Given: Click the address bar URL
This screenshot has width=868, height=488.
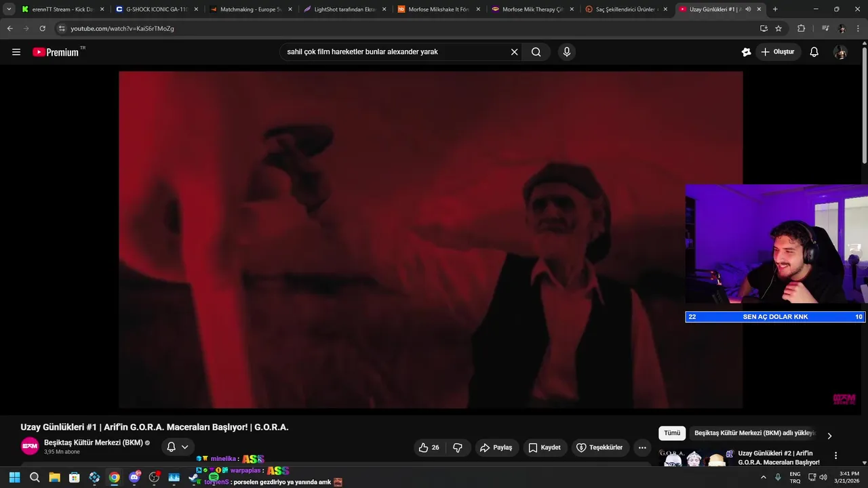Looking at the screenshot, I should (122, 28).
